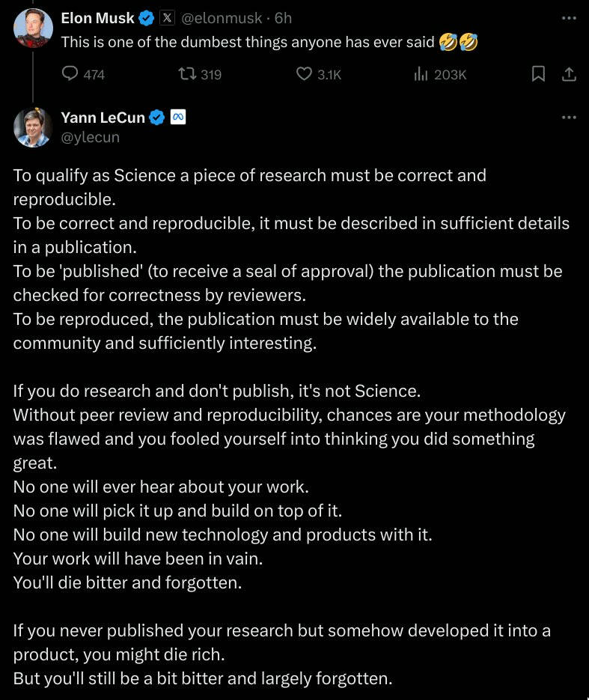Open Elon Musk's profile picture
Screen dimensions: 589x700
33,28
